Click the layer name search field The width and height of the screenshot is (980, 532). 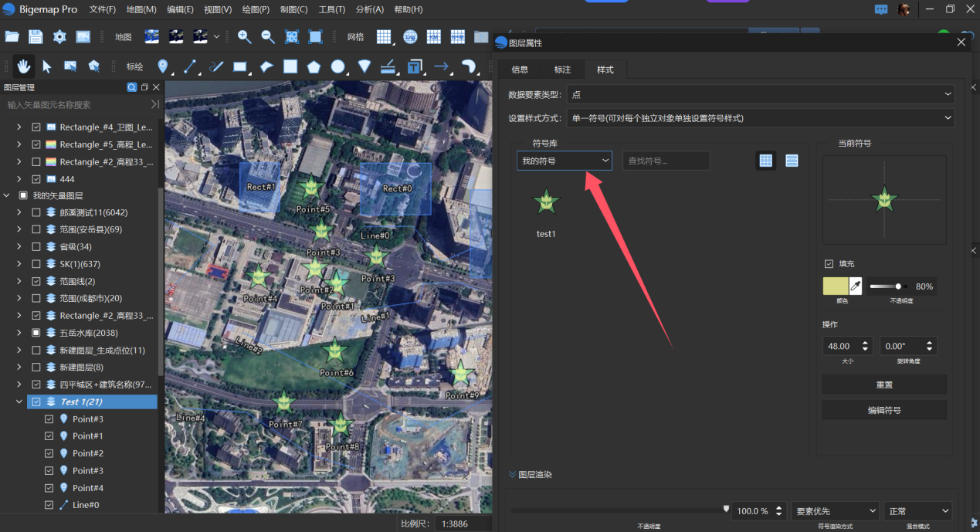point(77,104)
